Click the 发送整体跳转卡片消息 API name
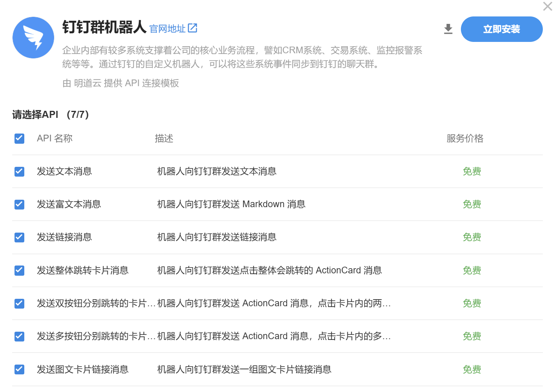553x392 pixels. [x=83, y=270]
